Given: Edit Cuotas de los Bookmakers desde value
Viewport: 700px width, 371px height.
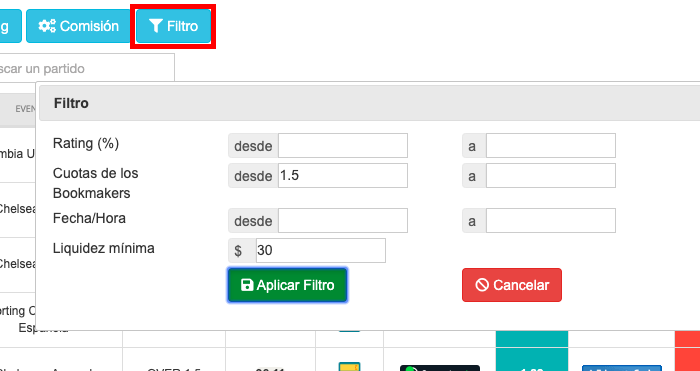Looking at the screenshot, I should pyautogui.click(x=342, y=175).
